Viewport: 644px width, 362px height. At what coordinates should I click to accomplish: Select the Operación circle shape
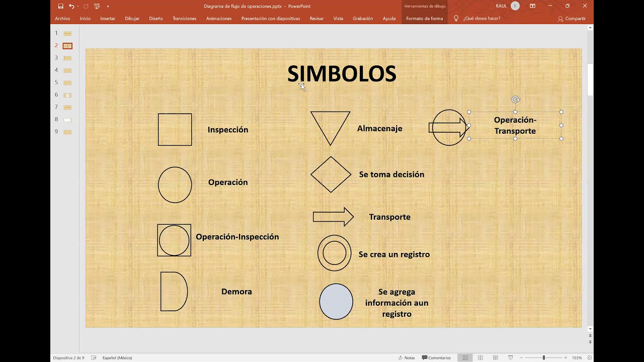[175, 185]
